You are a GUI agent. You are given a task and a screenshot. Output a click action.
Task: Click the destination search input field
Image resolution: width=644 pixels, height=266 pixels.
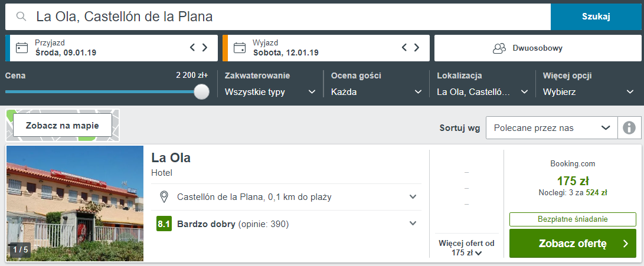click(278, 17)
